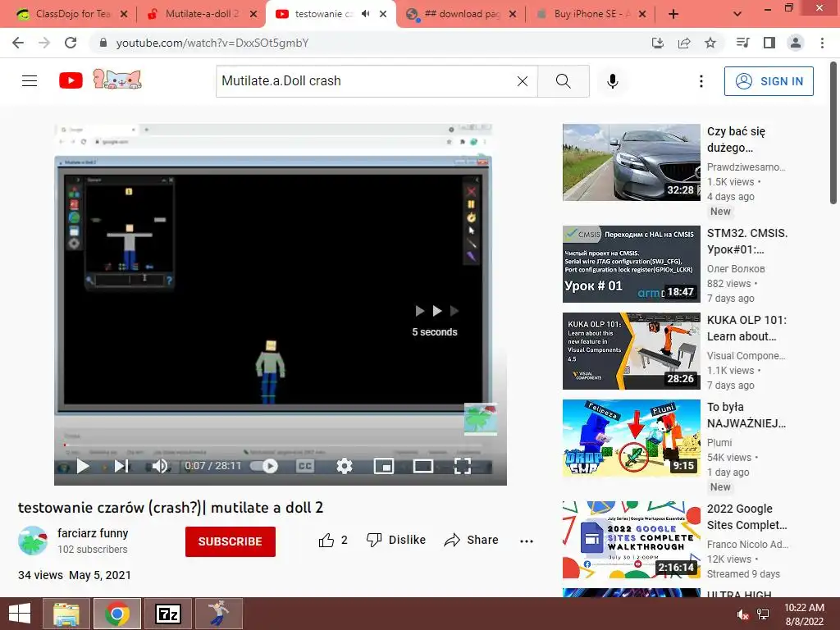This screenshot has width=840, height=630.
Task: Click taskbar muted volume icon
Action: pos(743,615)
